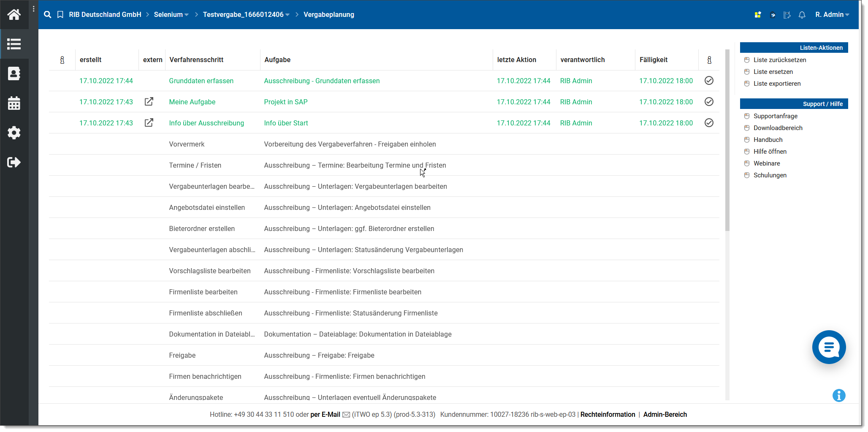Click the envelope icon in footer
The height and width of the screenshot is (432, 868).
346,415
